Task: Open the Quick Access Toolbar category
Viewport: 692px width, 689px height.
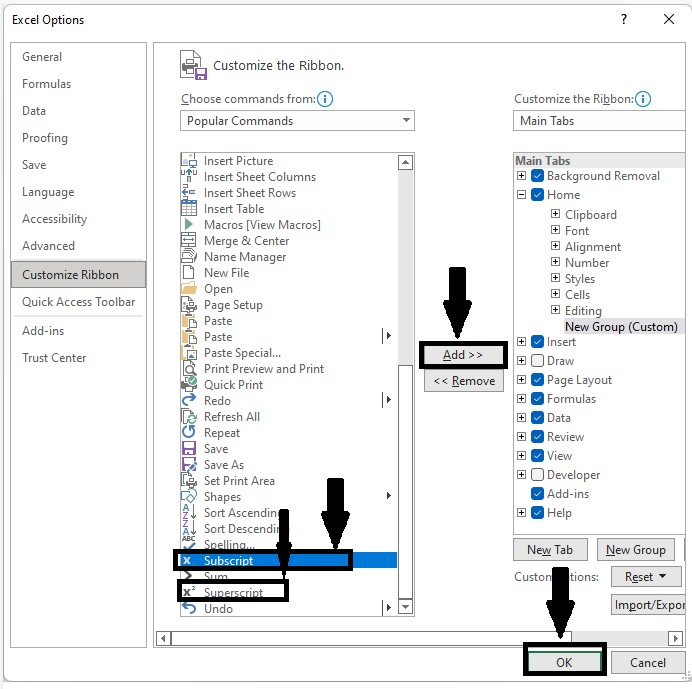Action: (x=79, y=301)
